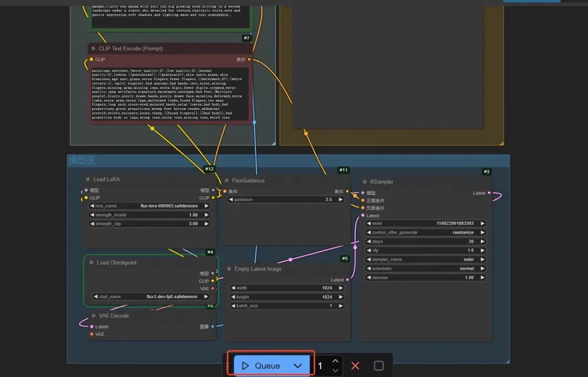Image resolution: width=588 pixels, height=377 pixels.
Task: Collapse the VAE Decode node via dot
Action: tap(94, 316)
